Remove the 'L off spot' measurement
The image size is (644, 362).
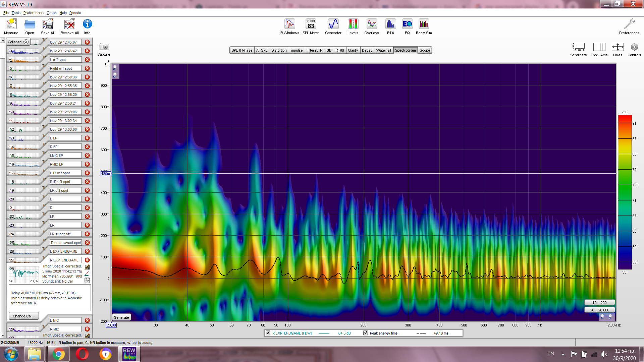pos(87,60)
